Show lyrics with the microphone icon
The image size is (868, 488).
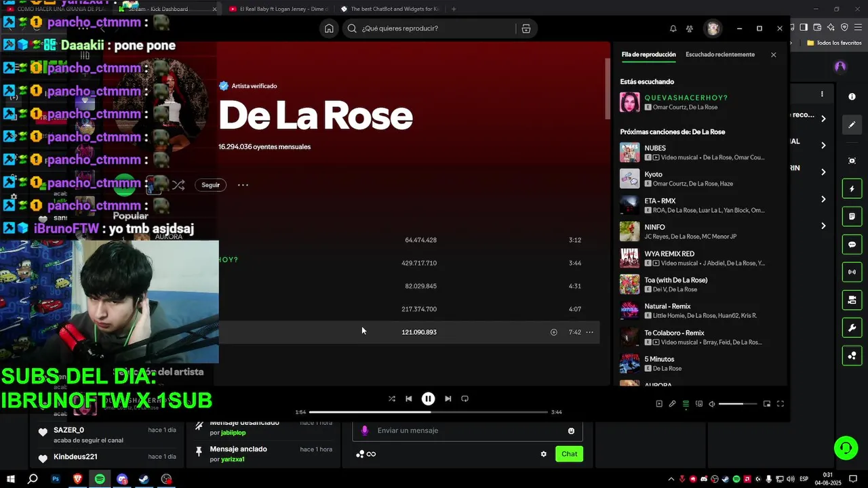672,404
